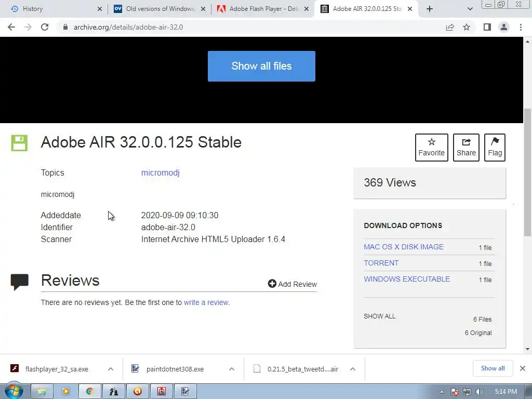Click SHOW ALL download options

coord(379,316)
